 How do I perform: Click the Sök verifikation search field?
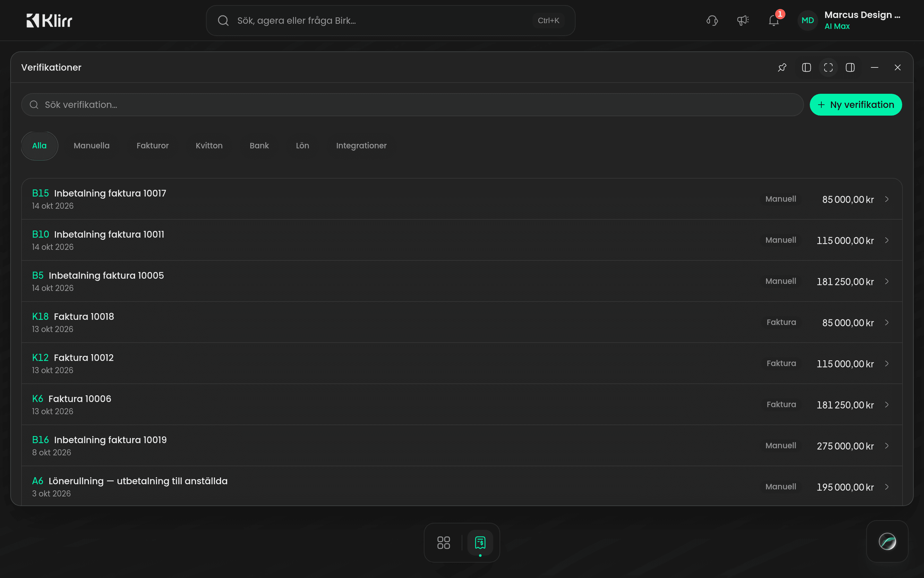(x=412, y=105)
